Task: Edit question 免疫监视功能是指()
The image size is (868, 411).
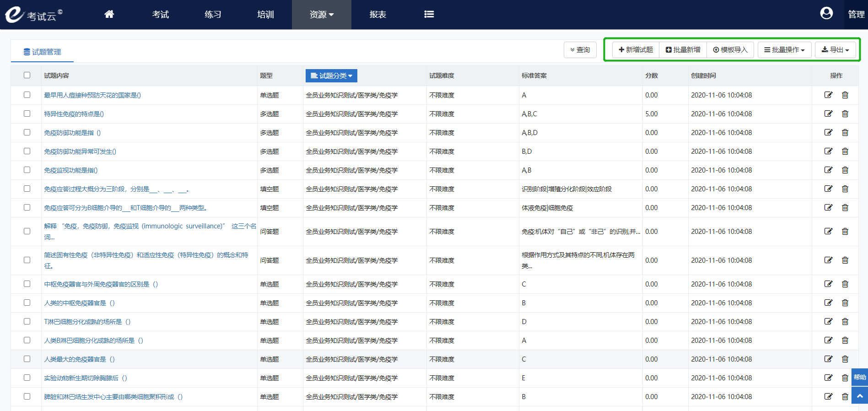Action: click(x=828, y=170)
